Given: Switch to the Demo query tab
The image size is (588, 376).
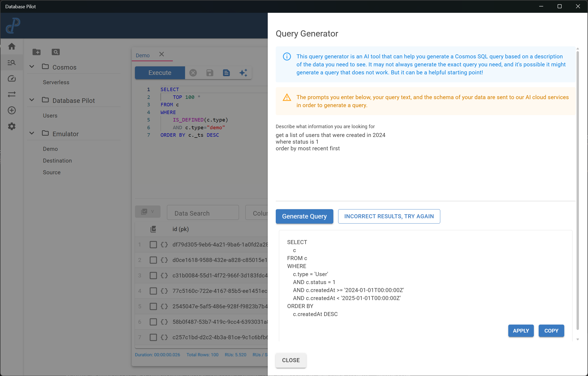Looking at the screenshot, I should pyautogui.click(x=143, y=55).
